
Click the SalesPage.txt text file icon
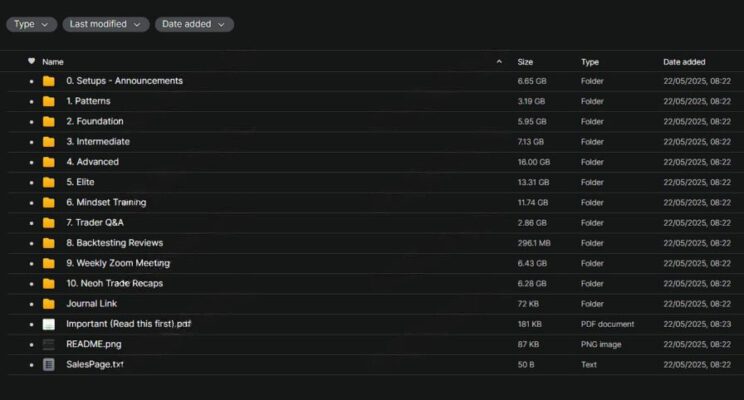(x=48, y=364)
